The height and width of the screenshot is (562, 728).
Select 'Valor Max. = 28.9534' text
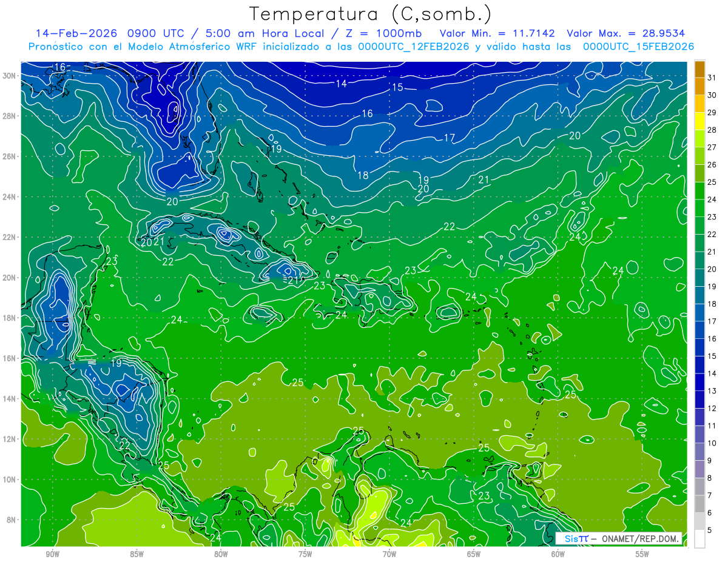pos(626,33)
